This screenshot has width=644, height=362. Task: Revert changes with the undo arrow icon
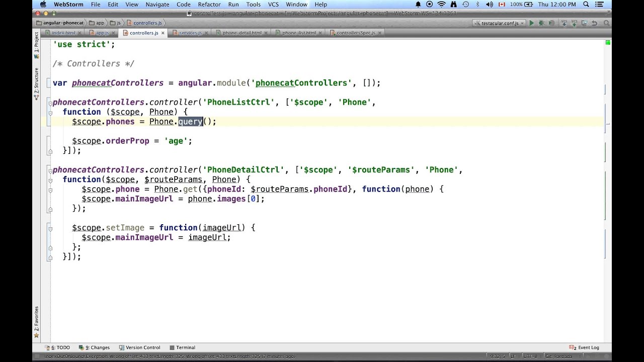595,23
